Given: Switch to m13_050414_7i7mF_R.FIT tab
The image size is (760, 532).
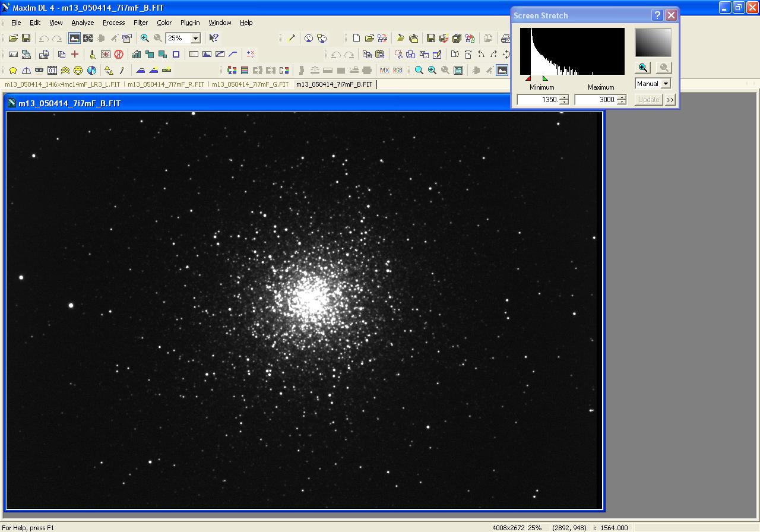Looking at the screenshot, I should click(x=166, y=84).
